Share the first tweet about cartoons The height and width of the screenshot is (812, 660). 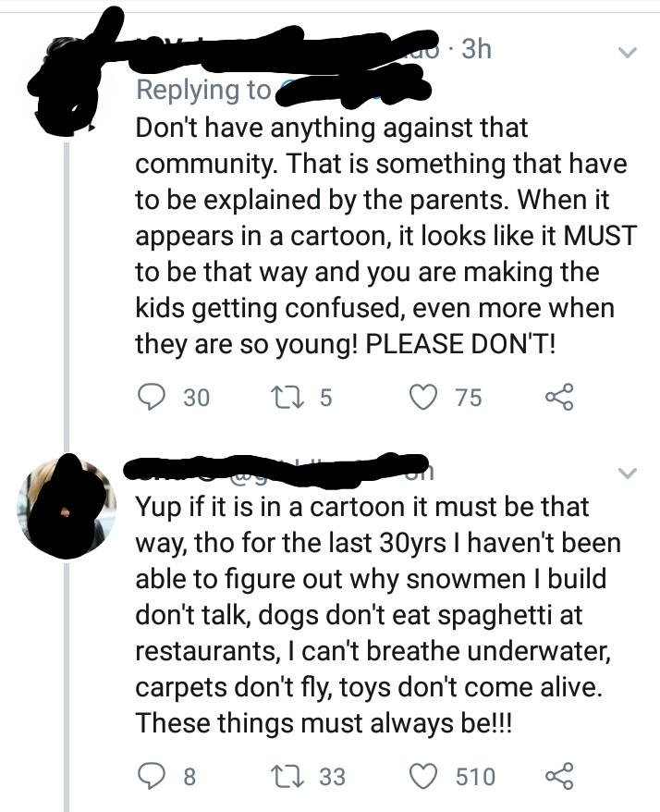point(559,397)
